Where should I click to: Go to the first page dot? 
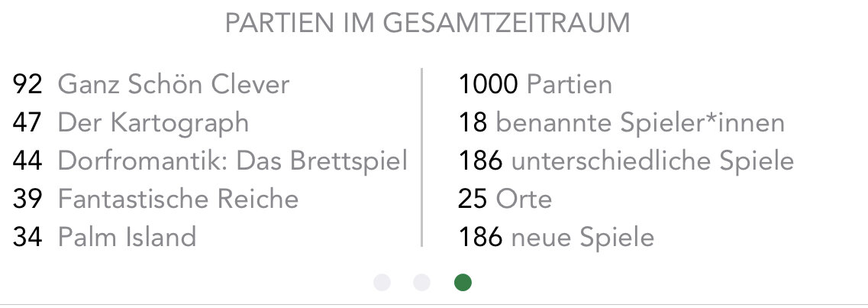tap(382, 283)
